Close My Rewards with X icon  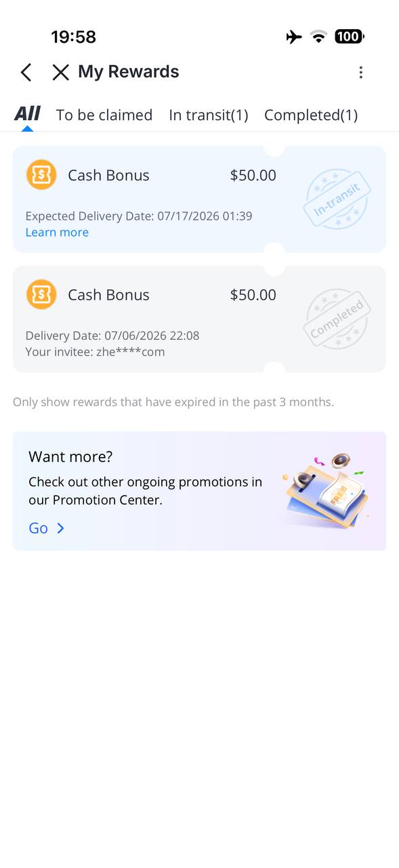coord(61,73)
